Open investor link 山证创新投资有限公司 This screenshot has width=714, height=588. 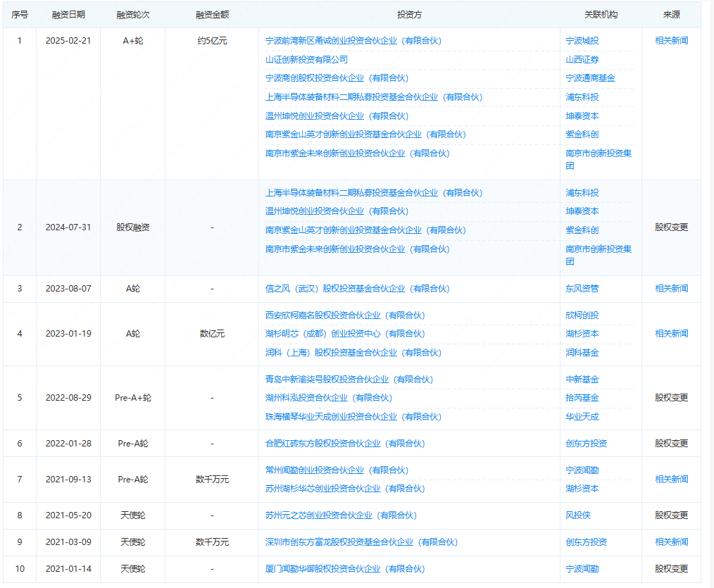[306, 60]
